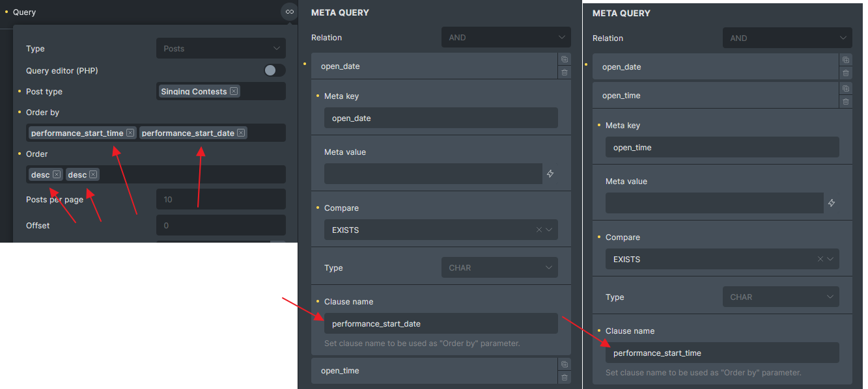Expand the collapsed open_date clause row

click(710, 66)
